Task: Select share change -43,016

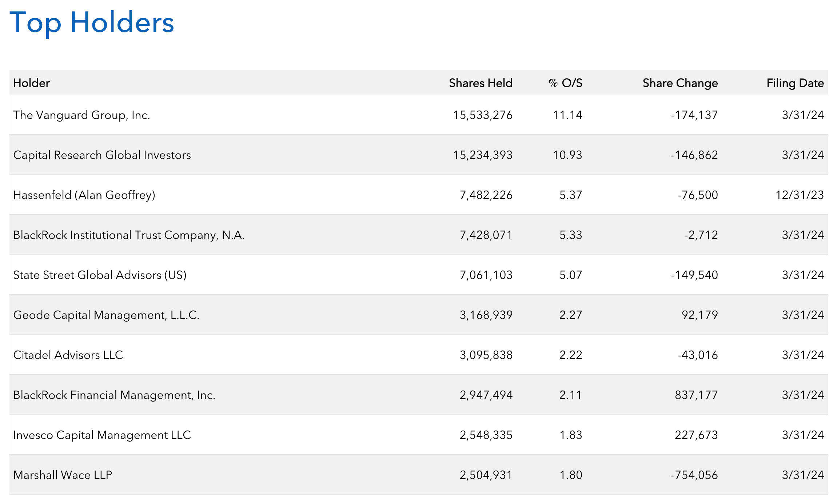Action: click(698, 355)
